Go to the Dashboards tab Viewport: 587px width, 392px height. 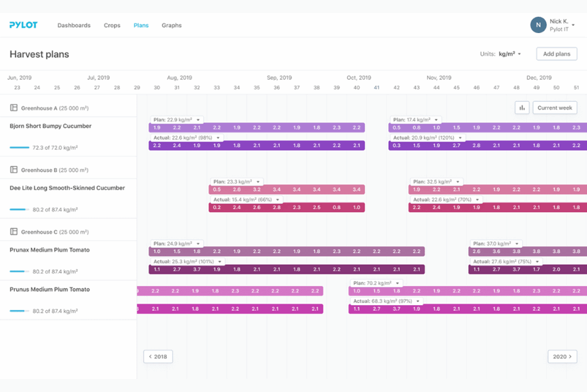tap(74, 25)
